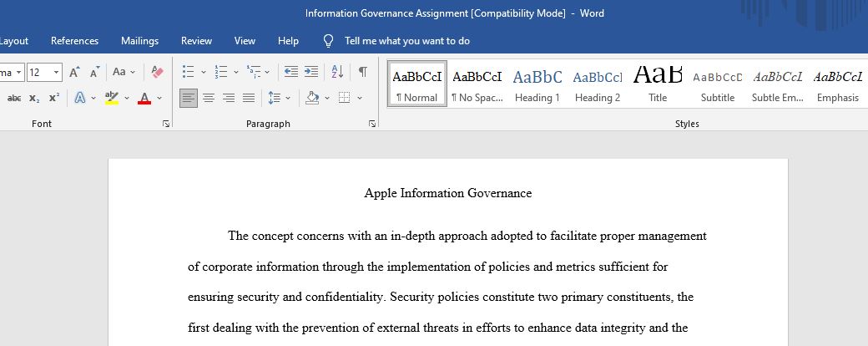
Task: Open the Layout tab
Action: pyautogui.click(x=14, y=40)
